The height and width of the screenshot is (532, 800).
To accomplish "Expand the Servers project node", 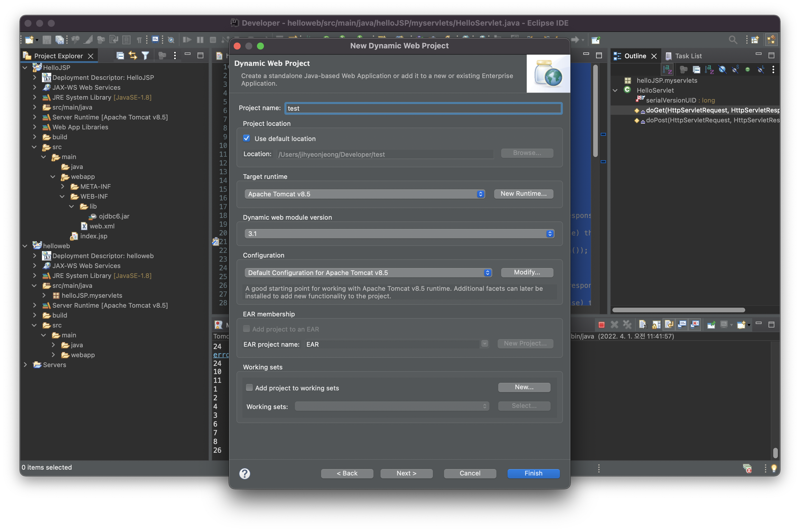I will click(25, 365).
